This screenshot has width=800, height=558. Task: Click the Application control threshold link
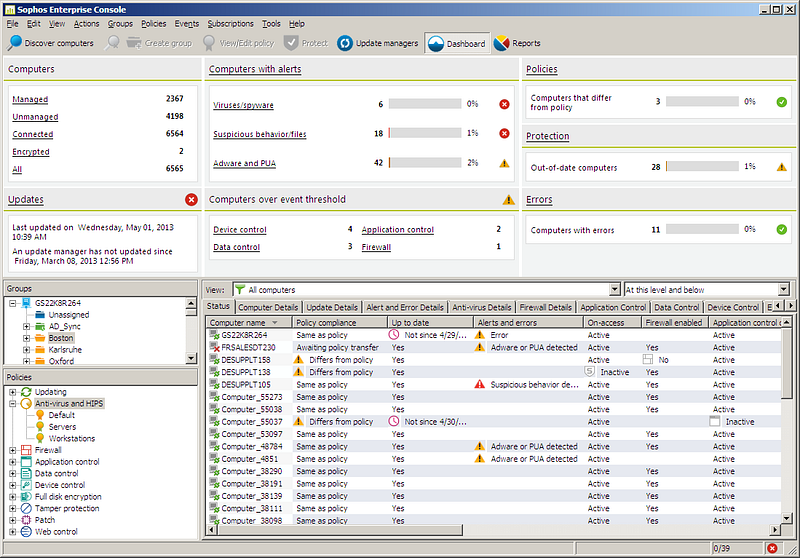(x=397, y=230)
